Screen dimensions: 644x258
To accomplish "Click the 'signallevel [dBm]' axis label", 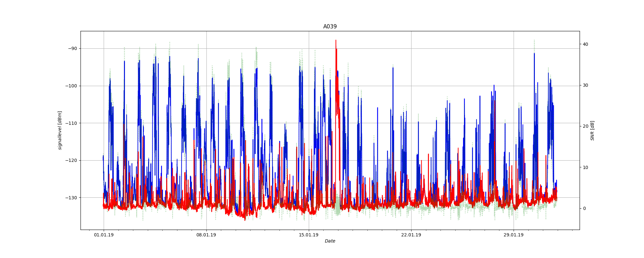I will 60,130.
